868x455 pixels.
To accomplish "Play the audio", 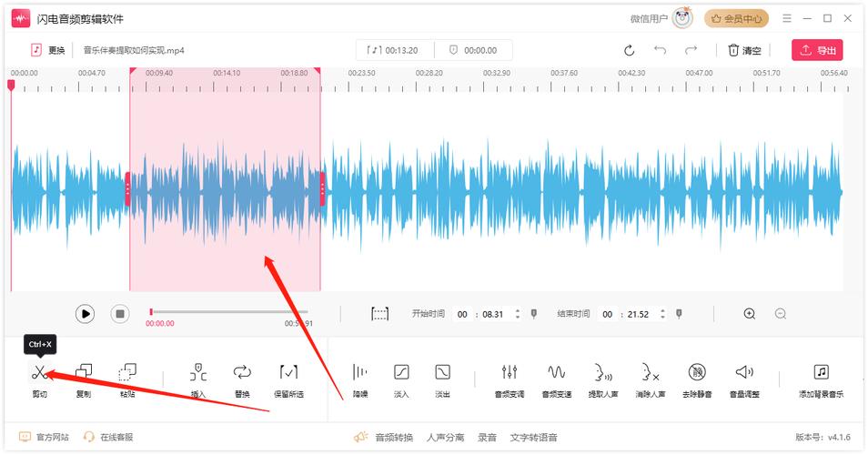I will point(85,314).
